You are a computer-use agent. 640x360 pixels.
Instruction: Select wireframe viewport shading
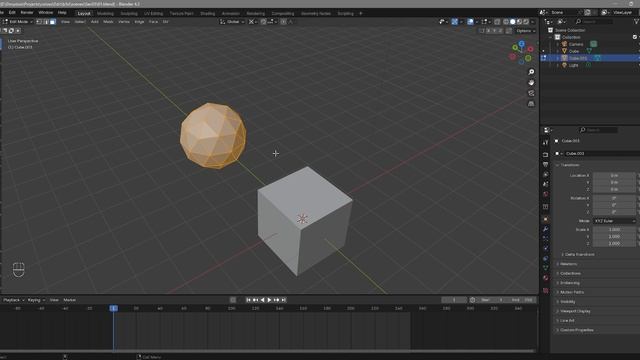coord(506,22)
